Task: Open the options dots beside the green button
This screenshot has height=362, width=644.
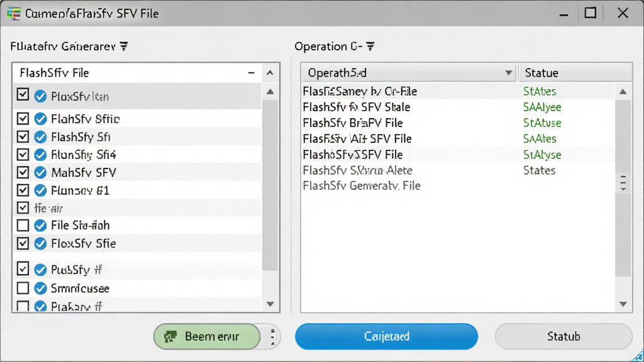Action: click(273, 337)
